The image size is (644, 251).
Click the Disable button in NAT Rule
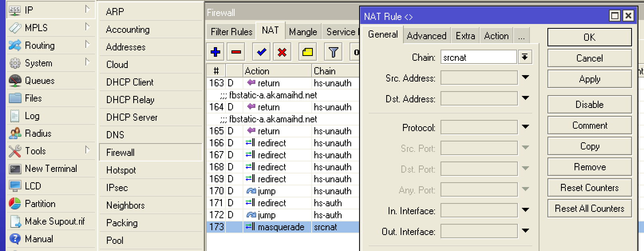[589, 105]
